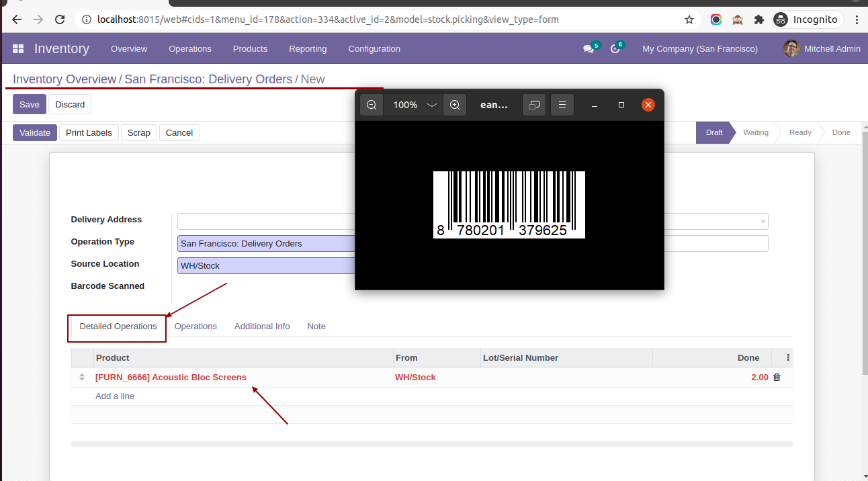Switch to the Additional Info tab
868x481 pixels.
(262, 326)
